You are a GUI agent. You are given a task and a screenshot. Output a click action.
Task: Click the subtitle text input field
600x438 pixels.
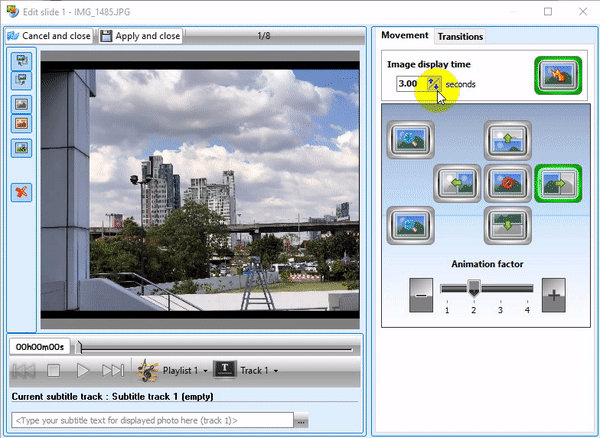click(152, 420)
